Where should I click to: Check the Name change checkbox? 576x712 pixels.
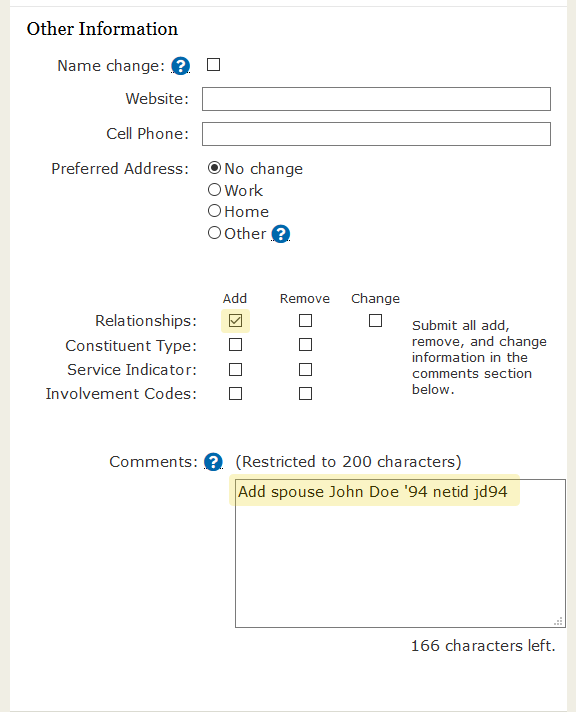pyautogui.click(x=214, y=64)
